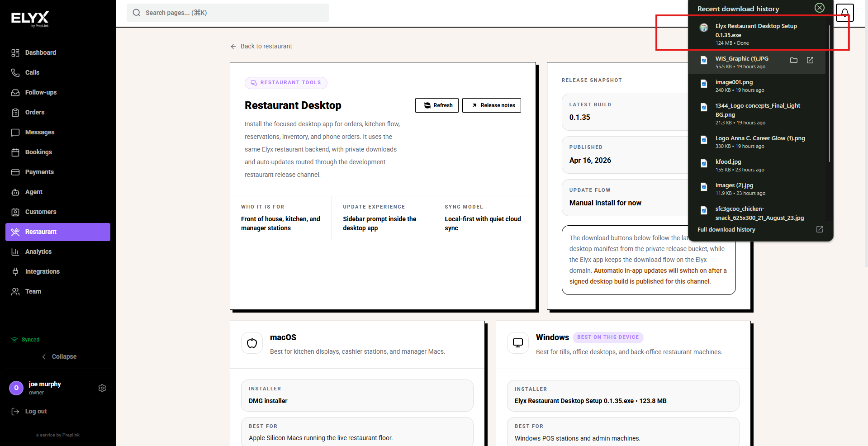Click the joe murphy avatar
The image size is (868, 446).
[16, 388]
